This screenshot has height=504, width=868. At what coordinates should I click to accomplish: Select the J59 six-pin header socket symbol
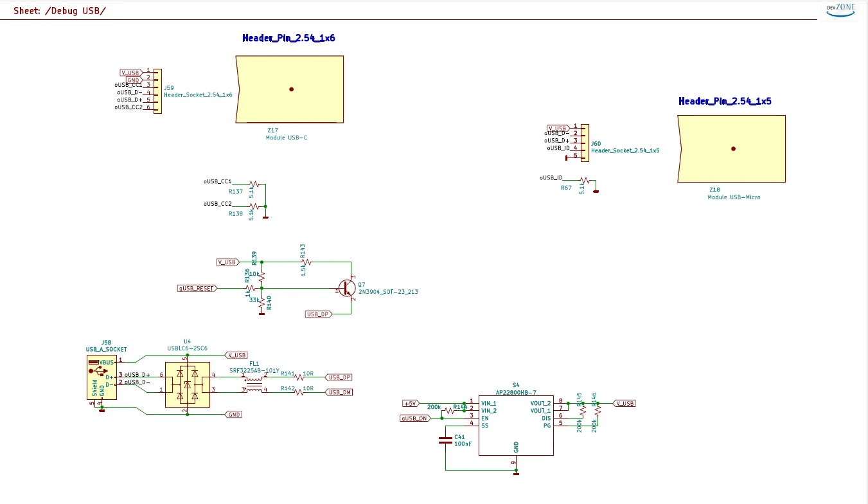(157, 91)
